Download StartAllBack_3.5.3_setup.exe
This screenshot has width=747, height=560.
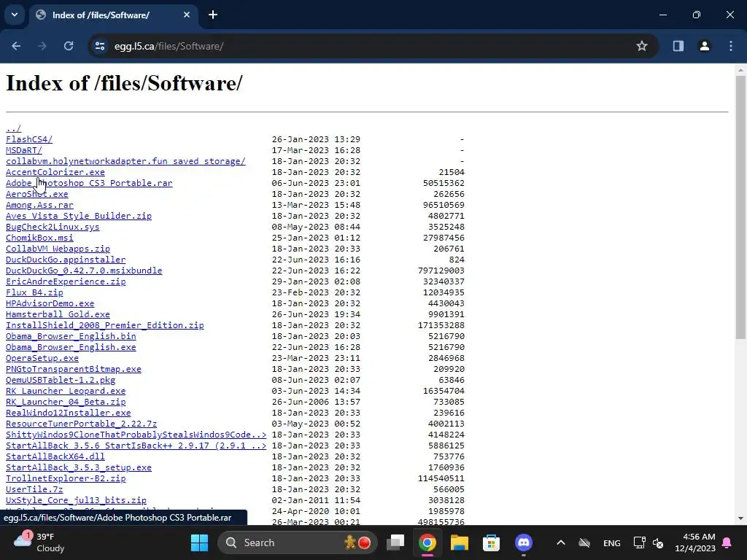pos(79,468)
